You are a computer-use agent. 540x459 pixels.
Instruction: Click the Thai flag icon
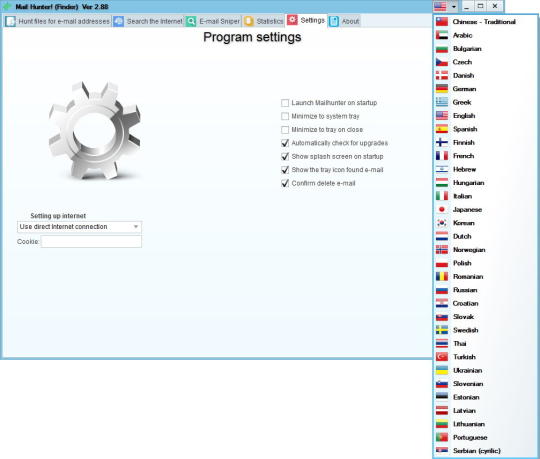coord(442,344)
